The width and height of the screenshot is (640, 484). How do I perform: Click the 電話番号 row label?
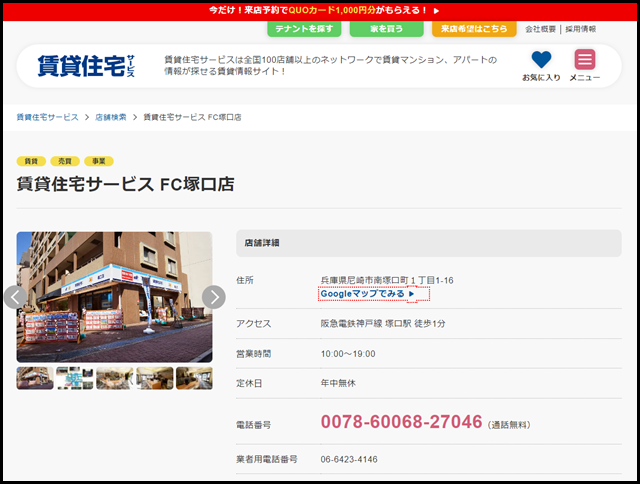(253, 425)
